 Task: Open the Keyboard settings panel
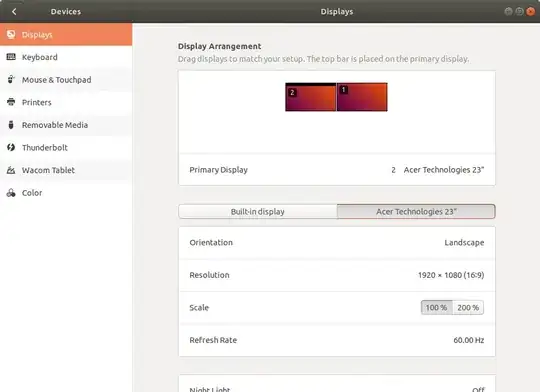(66, 57)
